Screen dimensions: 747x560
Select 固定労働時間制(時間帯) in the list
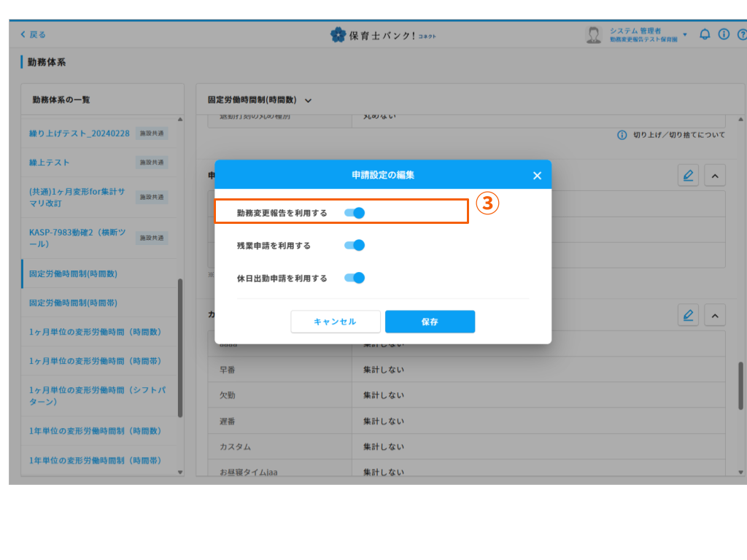point(73,303)
